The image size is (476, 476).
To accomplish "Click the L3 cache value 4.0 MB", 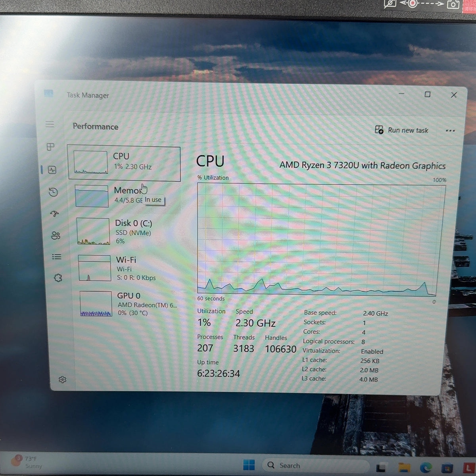I will pos(369,380).
